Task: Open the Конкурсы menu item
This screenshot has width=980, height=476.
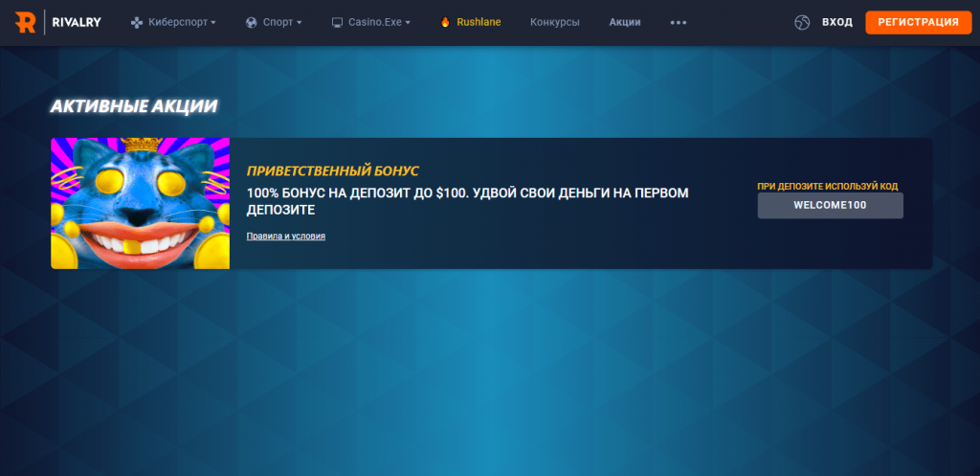Action: [555, 22]
